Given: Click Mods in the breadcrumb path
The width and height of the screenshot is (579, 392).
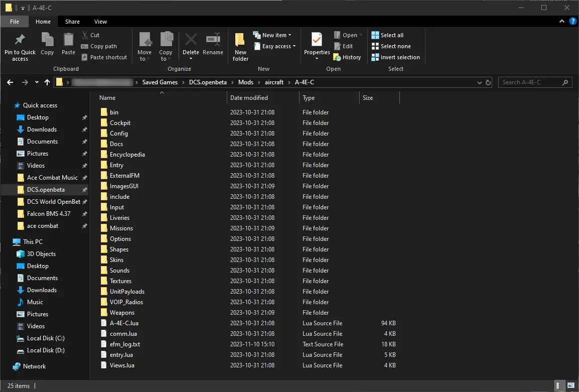Looking at the screenshot, I should click(x=245, y=82).
